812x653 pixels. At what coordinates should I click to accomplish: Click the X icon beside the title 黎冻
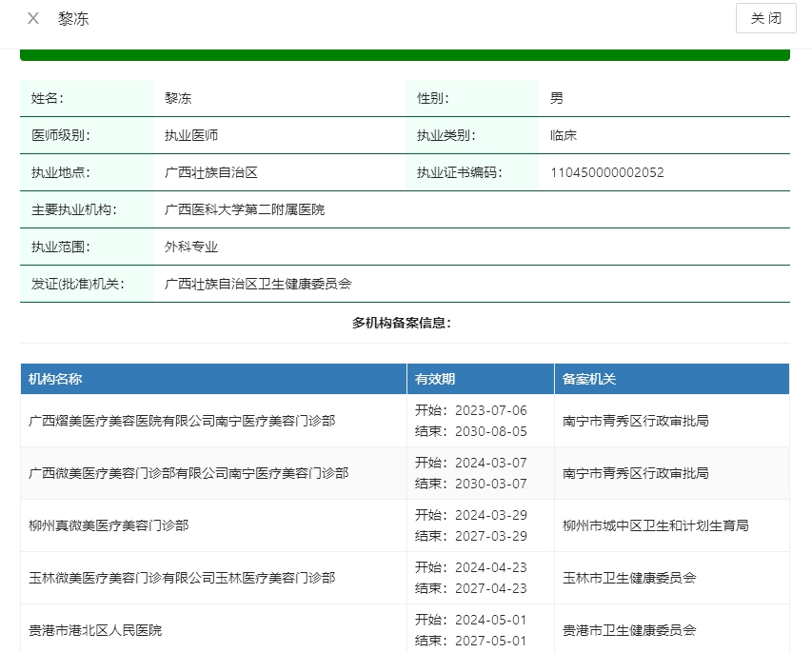coord(33,18)
